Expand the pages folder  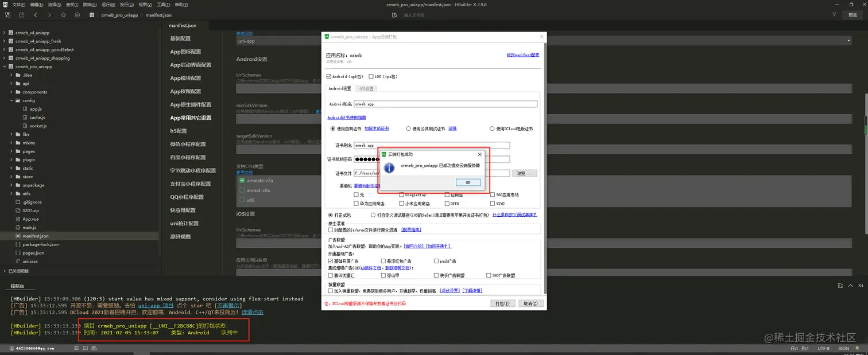click(x=11, y=151)
